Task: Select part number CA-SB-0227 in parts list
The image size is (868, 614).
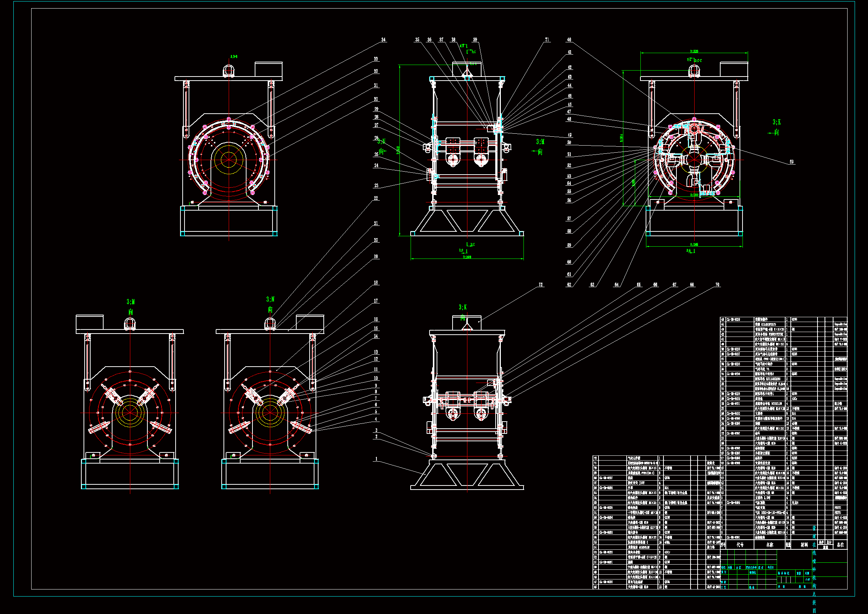Action: 606,478
